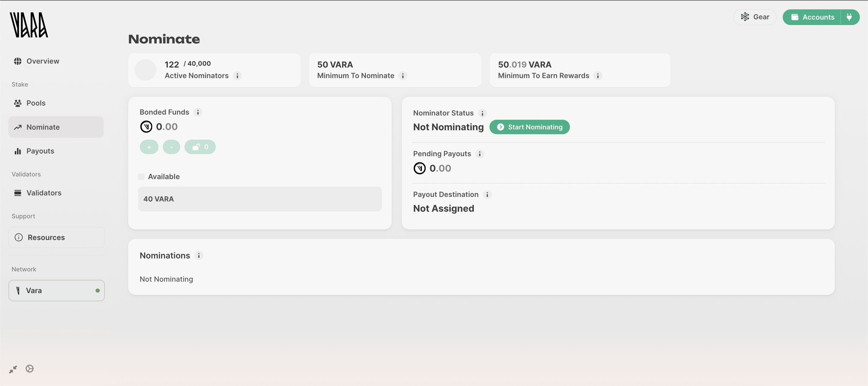The image size is (868, 386).
Task: Click the Active Nominators pie chart
Action: click(x=146, y=70)
